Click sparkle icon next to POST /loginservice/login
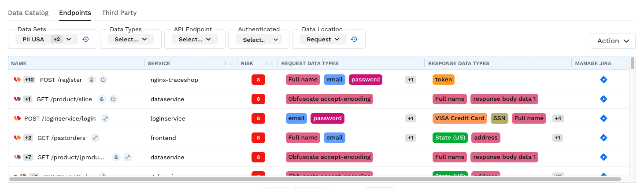Image resolution: width=644 pixels, height=191 pixels. coord(105,118)
